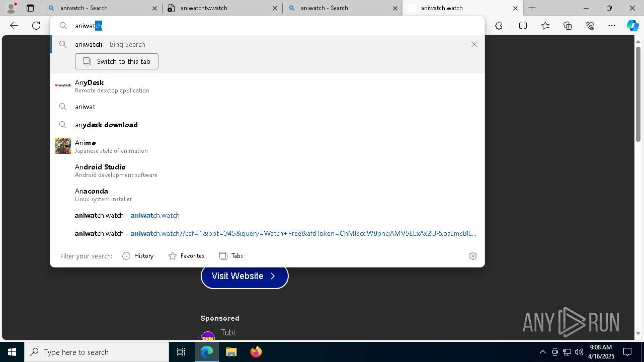Click the Windows Start button
The height and width of the screenshot is (362, 644).
point(12,352)
